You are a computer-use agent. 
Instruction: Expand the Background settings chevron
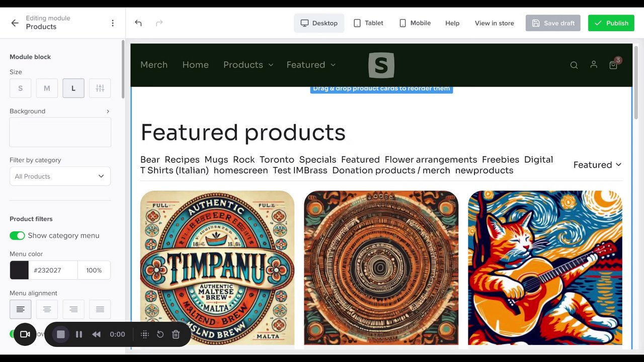click(108, 111)
